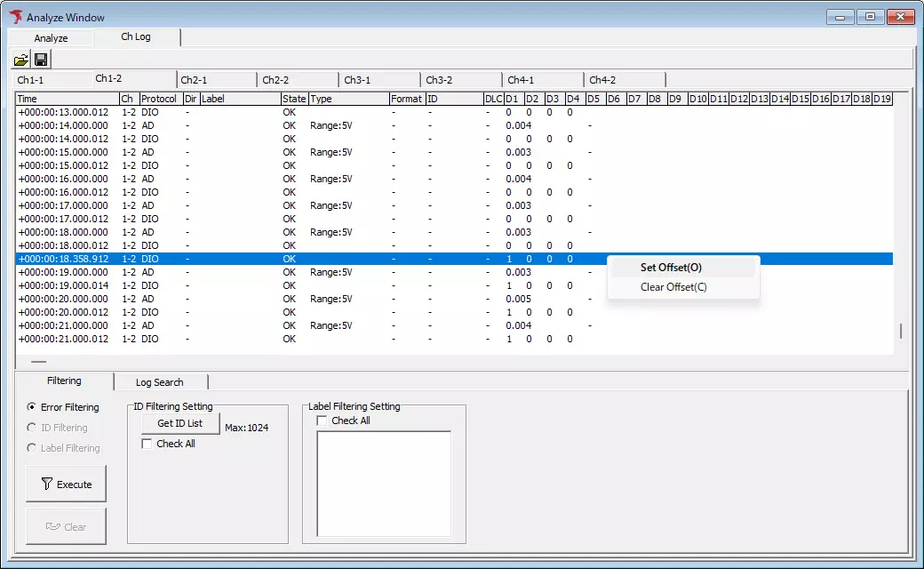Click the save floppy disk icon
The height and width of the screenshot is (569, 924).
tap(41, 60)
